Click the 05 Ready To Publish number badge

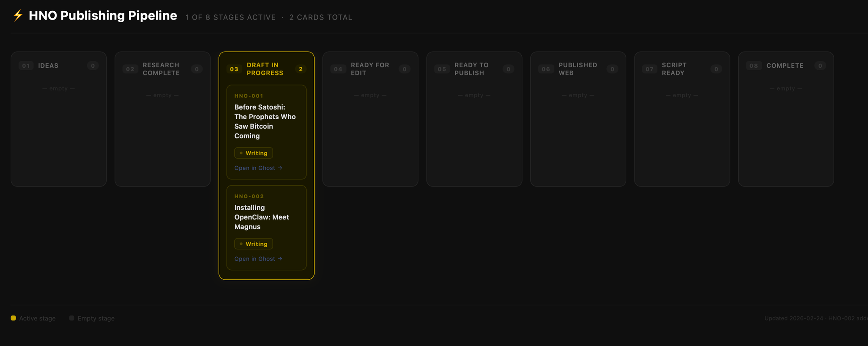pos(442,69)
